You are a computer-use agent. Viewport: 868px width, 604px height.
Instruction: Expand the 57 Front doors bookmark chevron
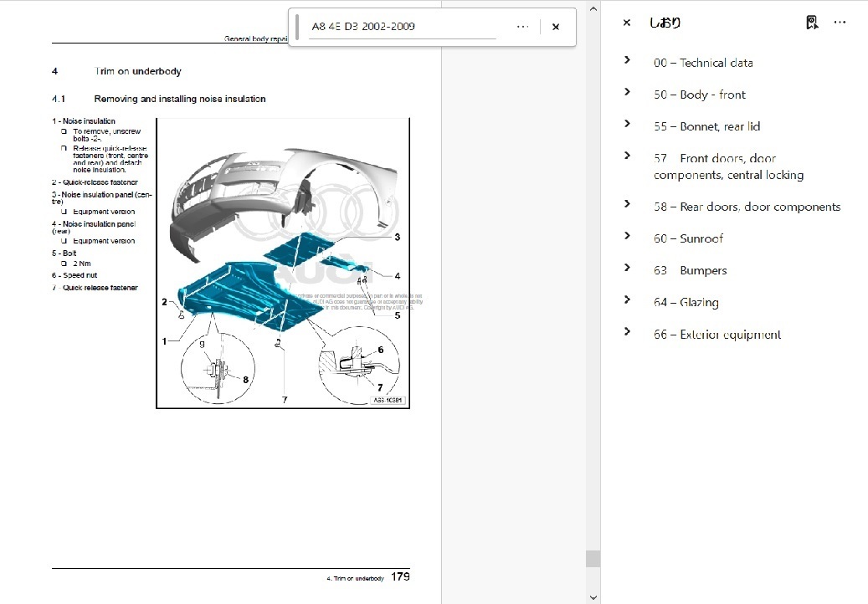(627, 156)
